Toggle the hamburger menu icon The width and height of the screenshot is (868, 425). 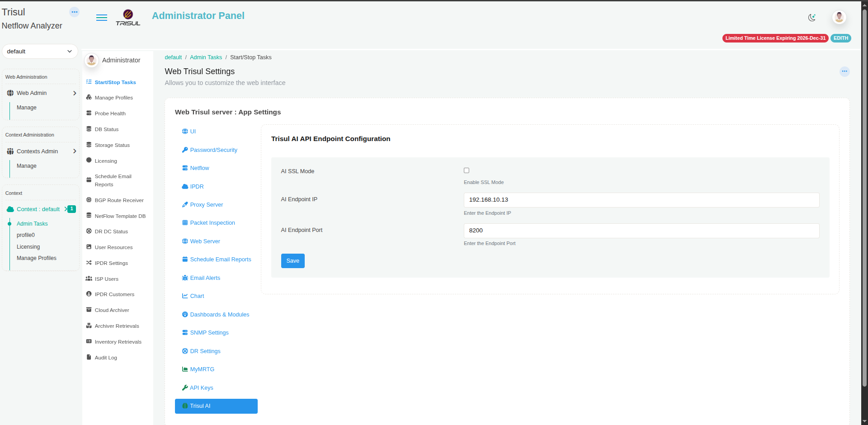pos(102,18)
